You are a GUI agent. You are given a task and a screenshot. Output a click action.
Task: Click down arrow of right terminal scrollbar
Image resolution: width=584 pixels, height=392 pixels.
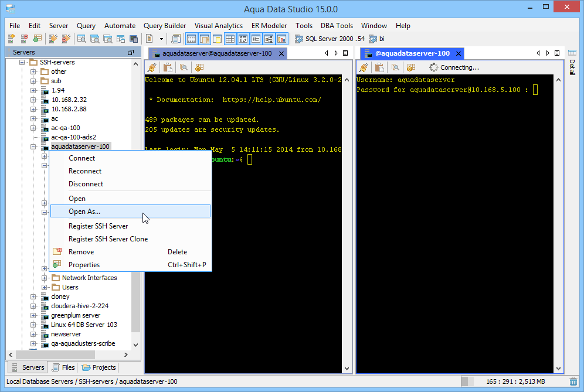pyautogui.click(x=558, y=369)
